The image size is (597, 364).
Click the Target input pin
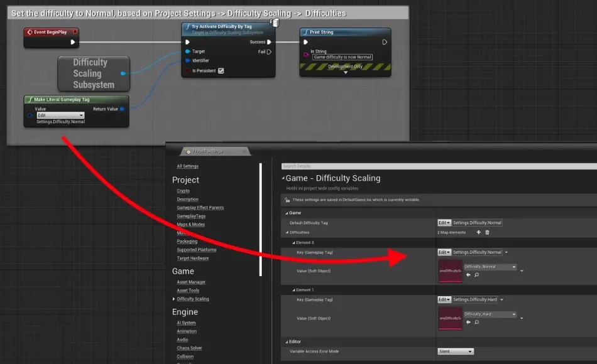(x=187, y=51)
